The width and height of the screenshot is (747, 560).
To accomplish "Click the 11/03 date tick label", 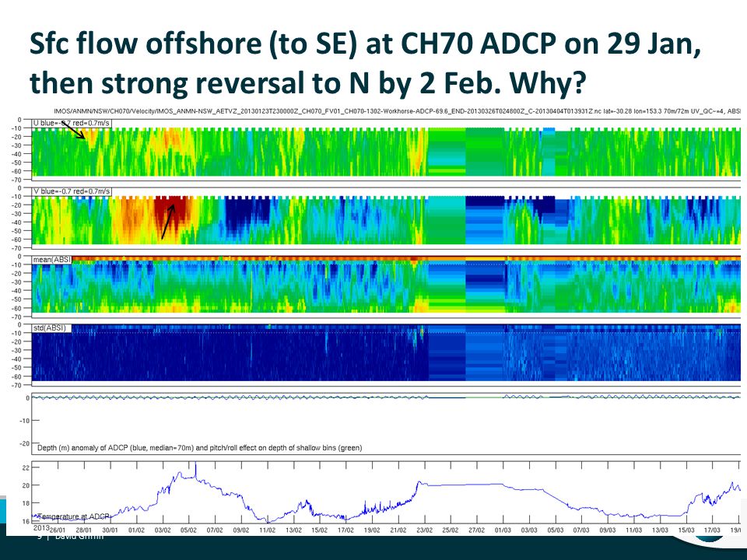I will tap(633, 530).
